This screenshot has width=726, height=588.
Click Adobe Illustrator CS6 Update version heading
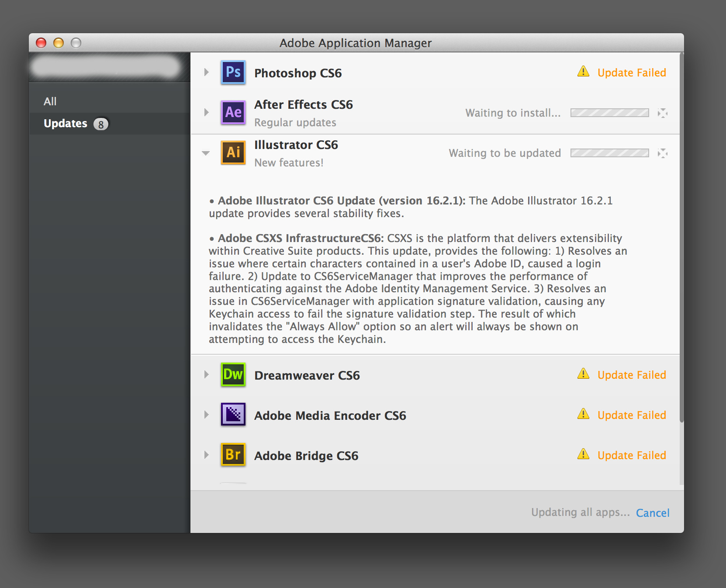click(x=342, y=201)
